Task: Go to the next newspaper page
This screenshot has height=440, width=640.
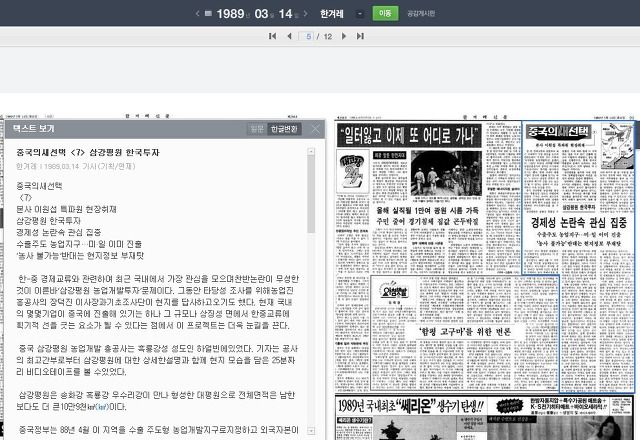Action: click(x=344, y=36)
